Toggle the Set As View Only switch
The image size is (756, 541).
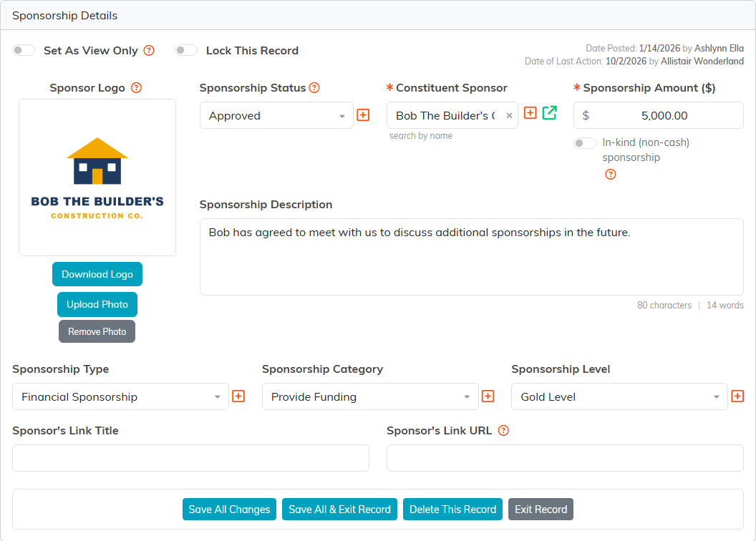(x=24, y=50)
